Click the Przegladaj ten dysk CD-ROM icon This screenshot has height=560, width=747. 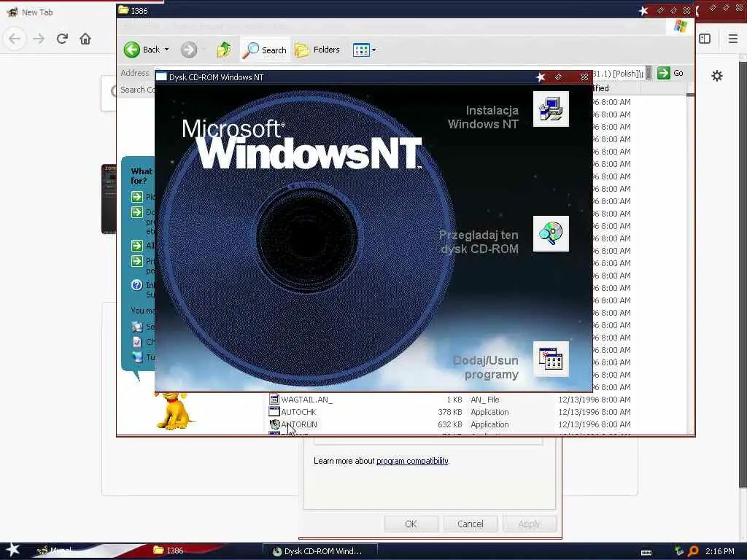(x=551, y=233)
